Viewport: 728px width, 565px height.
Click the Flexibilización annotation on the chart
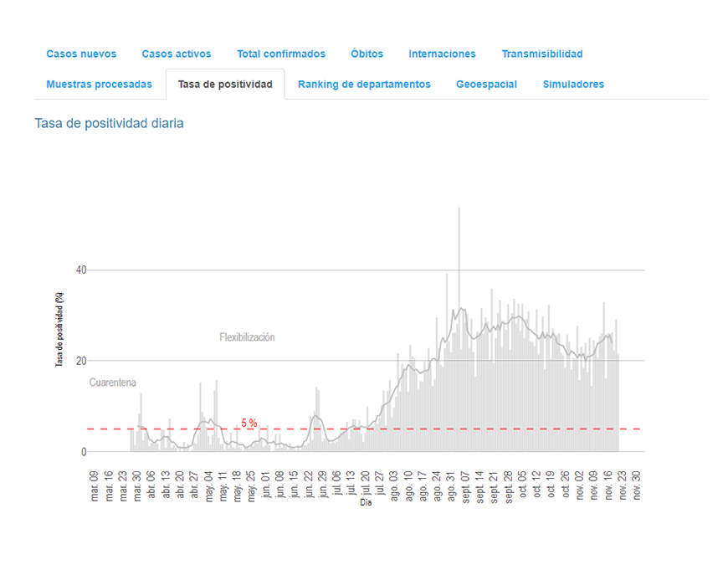(x=247, y=337)
